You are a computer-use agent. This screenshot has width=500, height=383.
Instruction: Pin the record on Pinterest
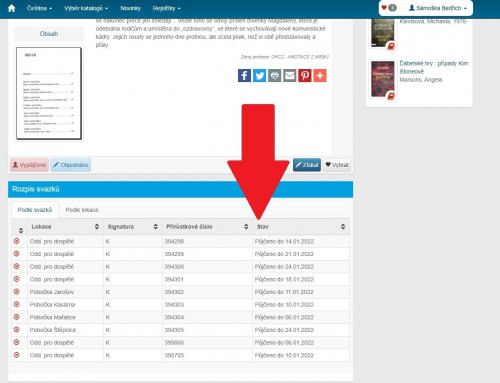click(305, 75)
